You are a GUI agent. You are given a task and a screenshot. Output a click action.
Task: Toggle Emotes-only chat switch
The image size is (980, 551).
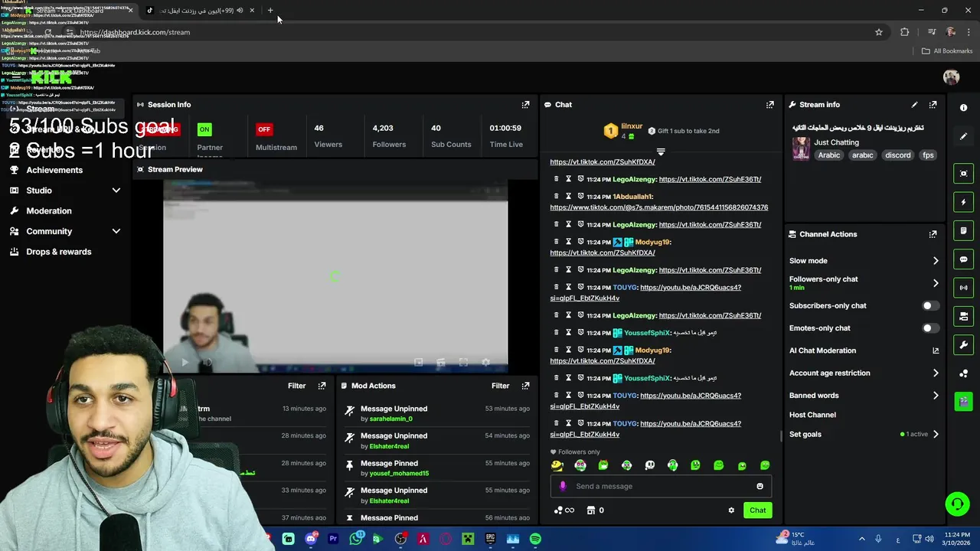pos(929,328)
